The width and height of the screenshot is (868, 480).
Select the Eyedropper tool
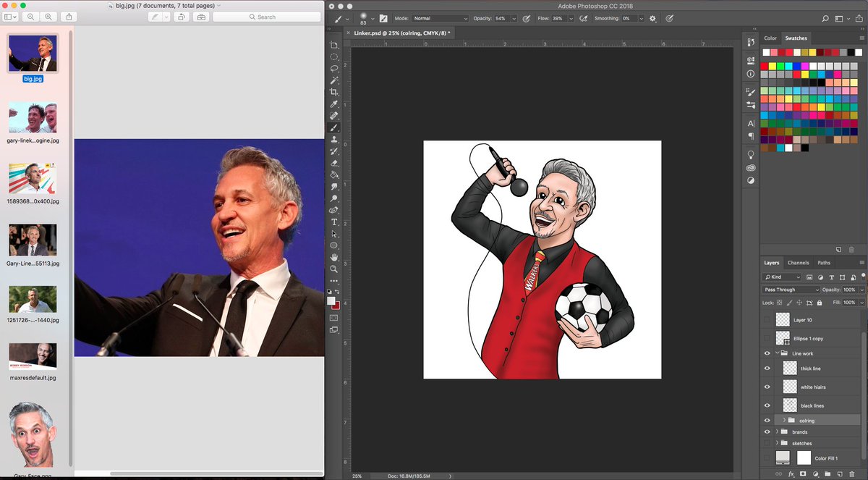pos(334,104)
